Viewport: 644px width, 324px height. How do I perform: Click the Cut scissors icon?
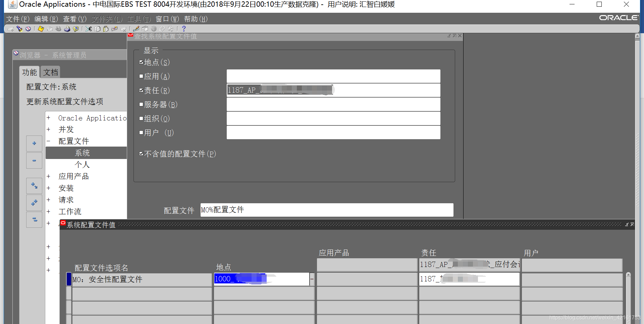pos(89,29)
